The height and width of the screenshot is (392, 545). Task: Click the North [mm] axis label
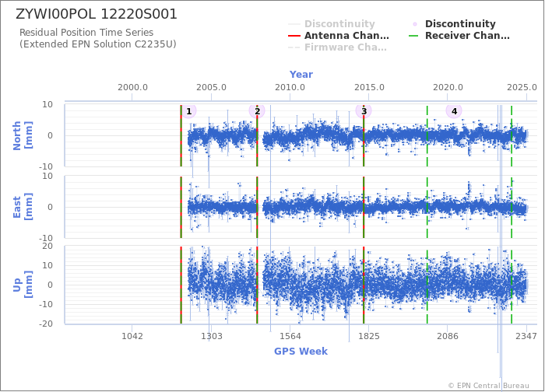(x=23, y=135)
